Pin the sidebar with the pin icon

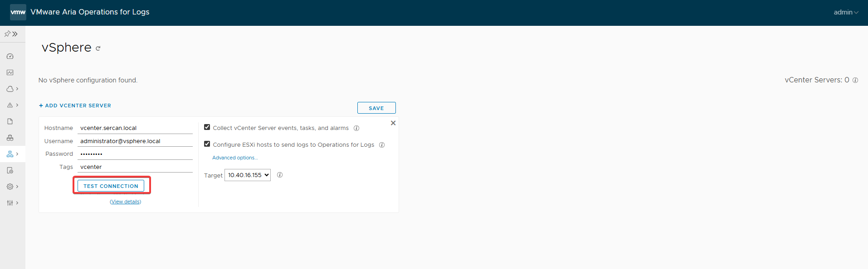click(x=7, y=34)
